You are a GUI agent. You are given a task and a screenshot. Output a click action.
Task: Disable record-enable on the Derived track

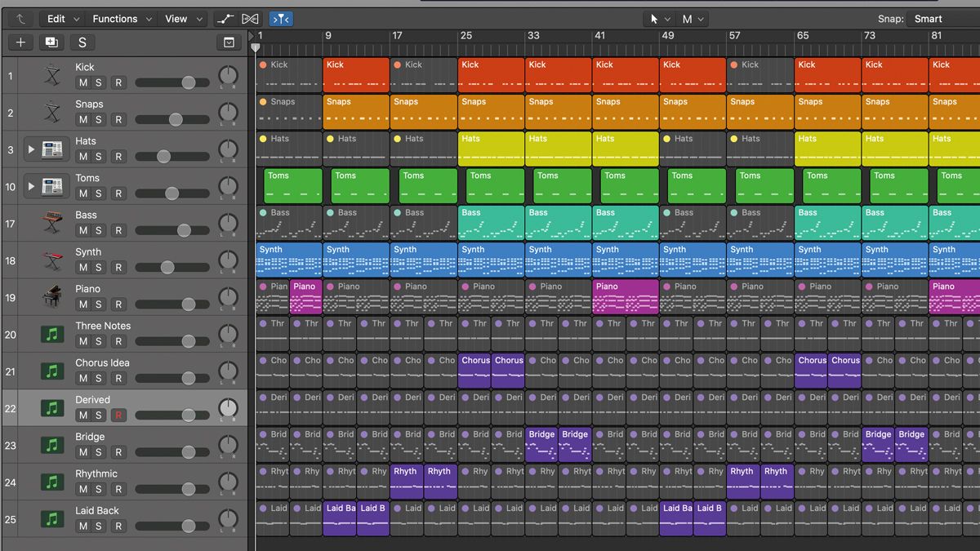pyautogui.click(x=118, y=415)
